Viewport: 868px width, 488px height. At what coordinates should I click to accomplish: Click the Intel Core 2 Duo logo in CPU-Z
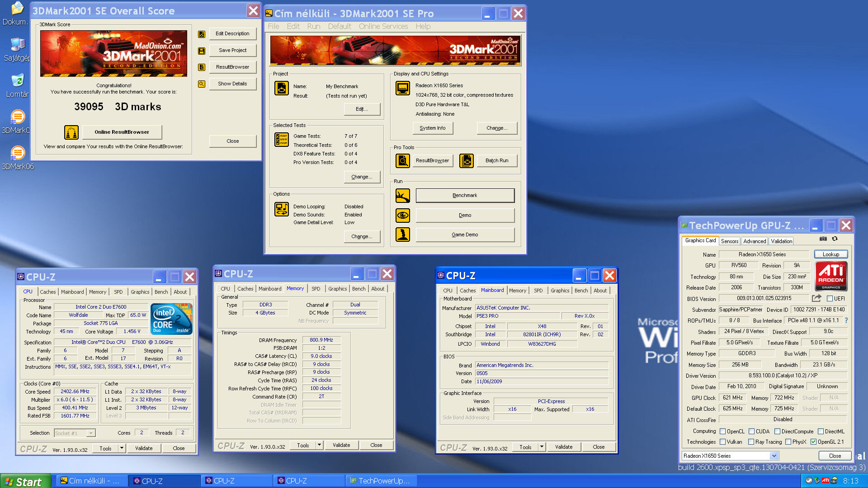[x=172, y=319]
